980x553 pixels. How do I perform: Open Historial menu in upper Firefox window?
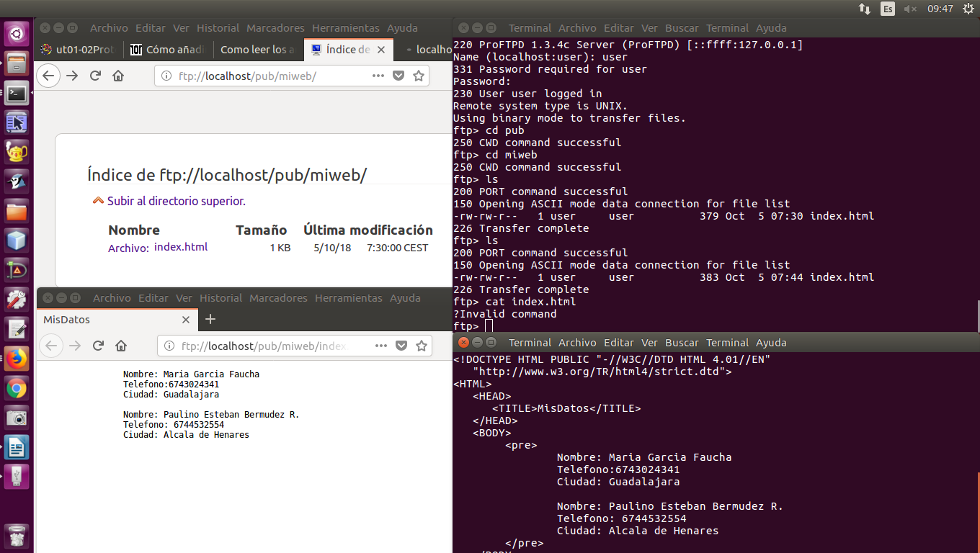(218, 28)
